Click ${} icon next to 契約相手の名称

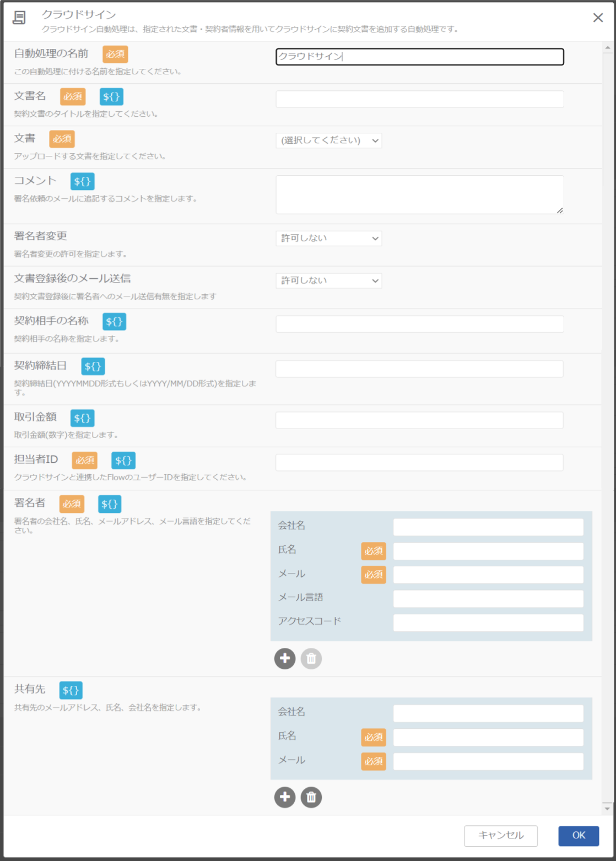pyautogui.click(x=114, y=321)
